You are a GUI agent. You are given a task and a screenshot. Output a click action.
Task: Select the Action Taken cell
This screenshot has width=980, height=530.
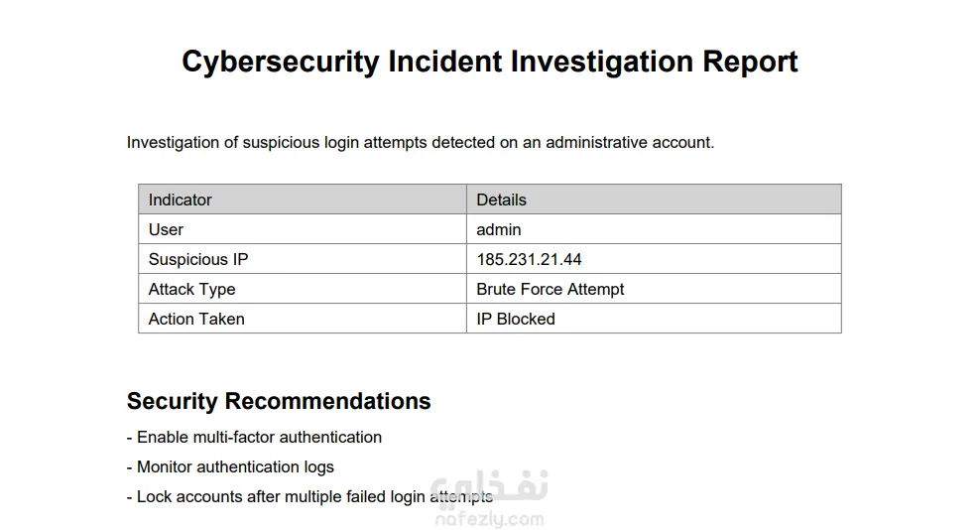[303, 319]
